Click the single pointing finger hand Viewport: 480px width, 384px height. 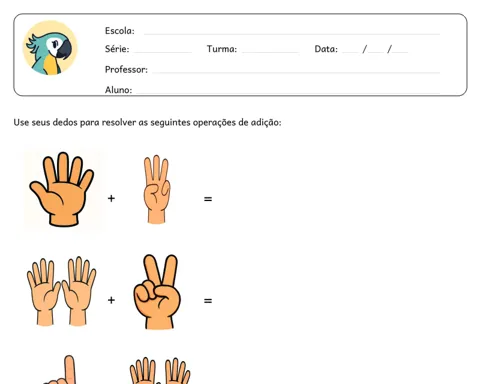[61, 370]
